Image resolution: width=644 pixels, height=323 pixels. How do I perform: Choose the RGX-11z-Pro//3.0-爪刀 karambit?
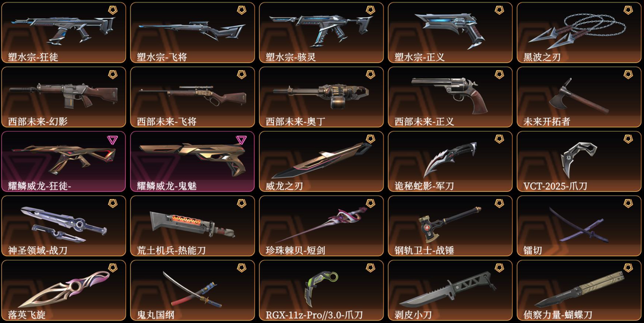click(x=321, y=291)
